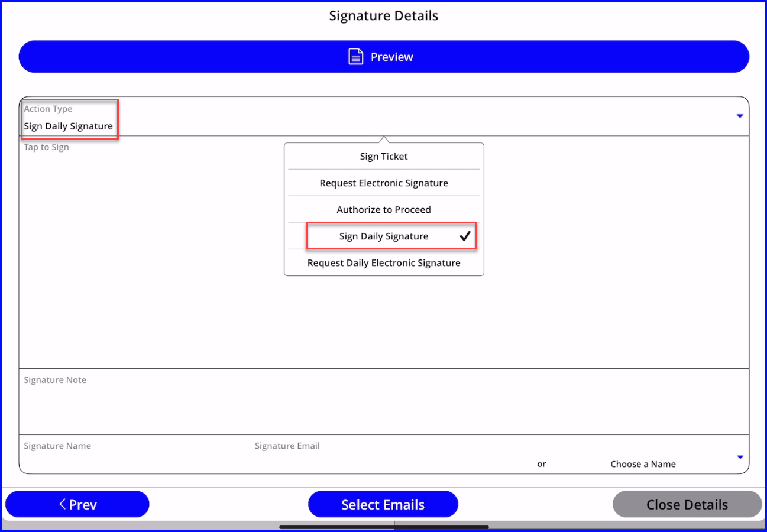Screen dimensions: 767x532
Task: Choose Request Daily Electronic Signature option
Action: 384,263
